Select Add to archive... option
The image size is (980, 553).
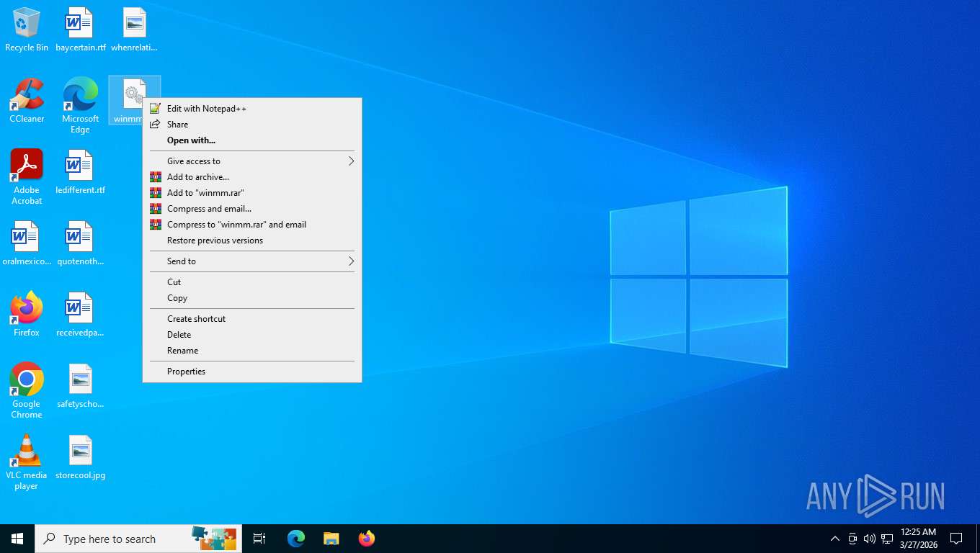coord(252,177)
